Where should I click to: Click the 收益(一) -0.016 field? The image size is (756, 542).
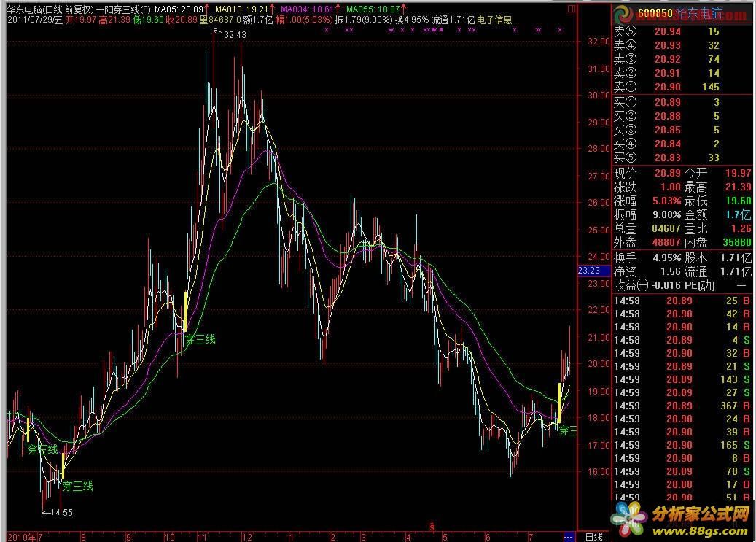(647, 286)
